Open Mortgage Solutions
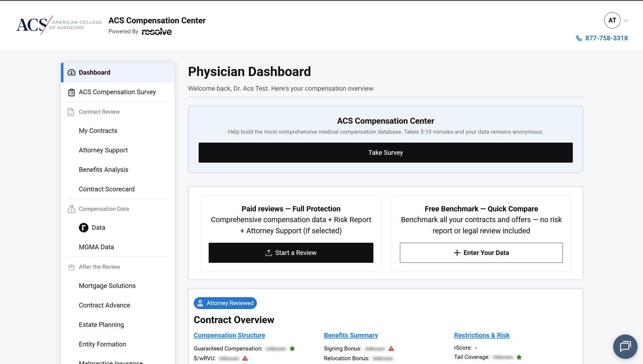 click(x=107, y=286)
